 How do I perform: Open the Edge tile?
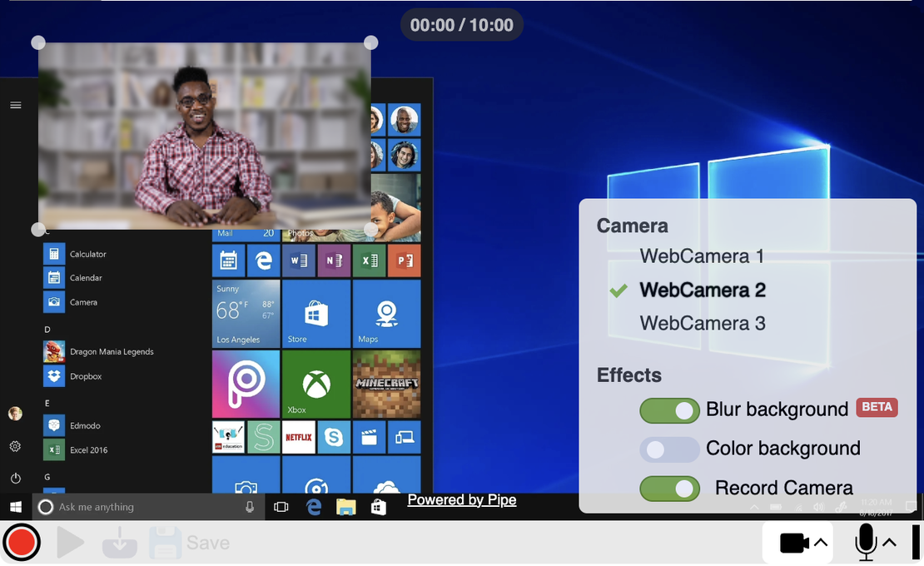pyautogui.click(x=263, y=261)
